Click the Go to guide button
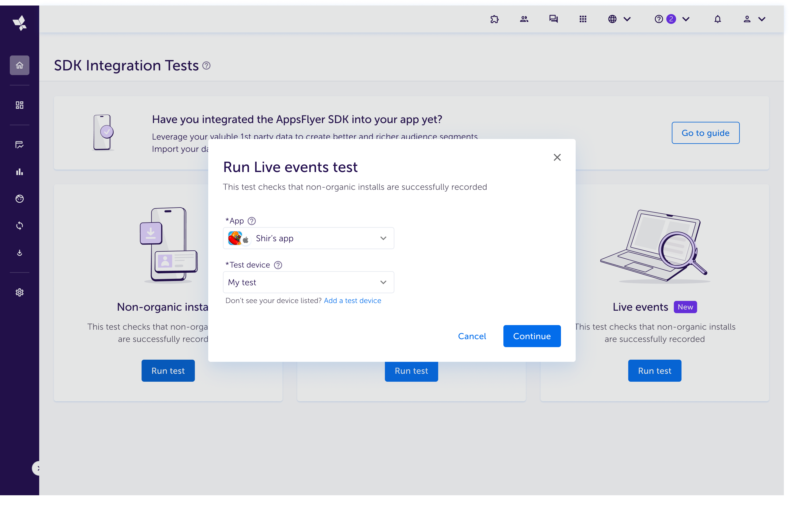The height and width of the screenshot is (532, 790). coord(705,133)
